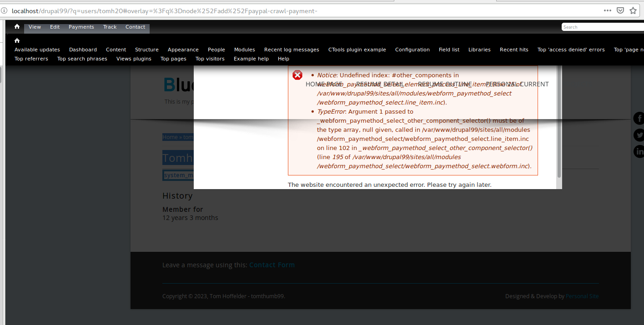Click the overlay scrollbar on the error dialog
This screenshot has width=644, height=325.
click(558, 120)
